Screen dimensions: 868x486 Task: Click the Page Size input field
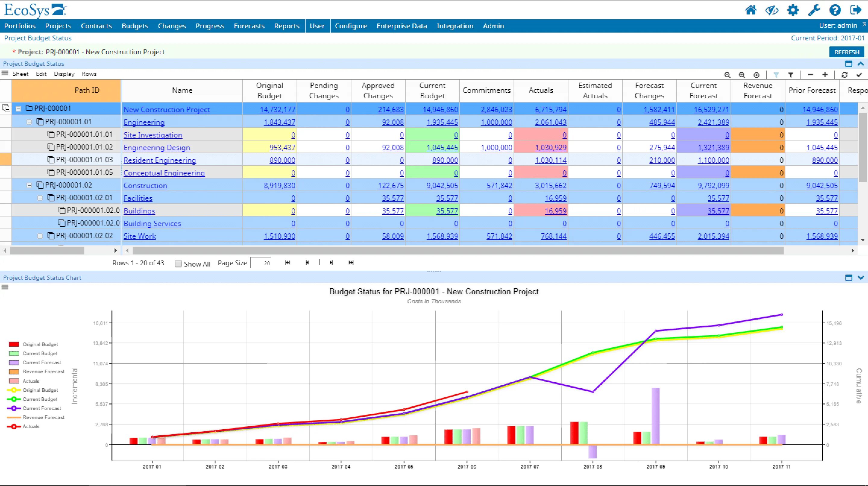260,263
